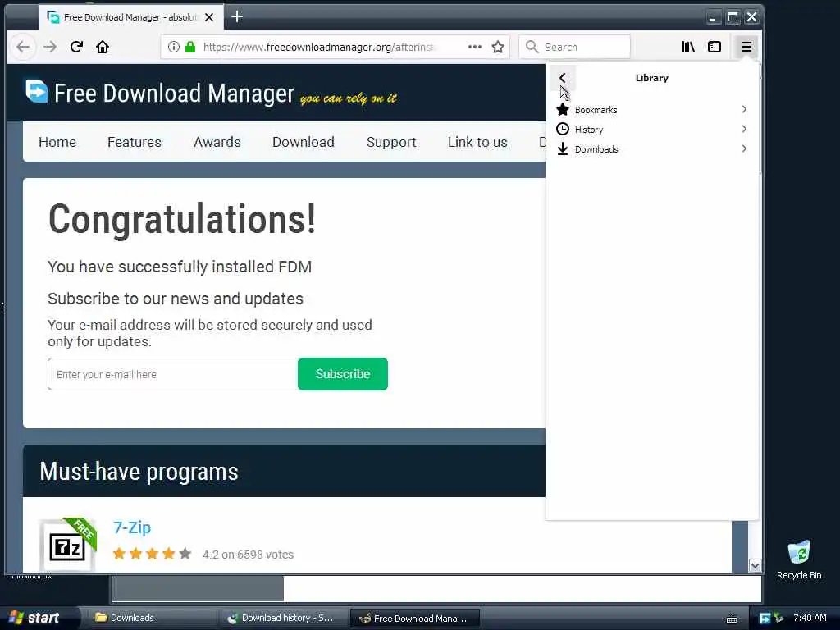Viewport: 840px width, 630px height.
Task: Click the 7:40 AM taskbar clock
Action: coord(810,618)
